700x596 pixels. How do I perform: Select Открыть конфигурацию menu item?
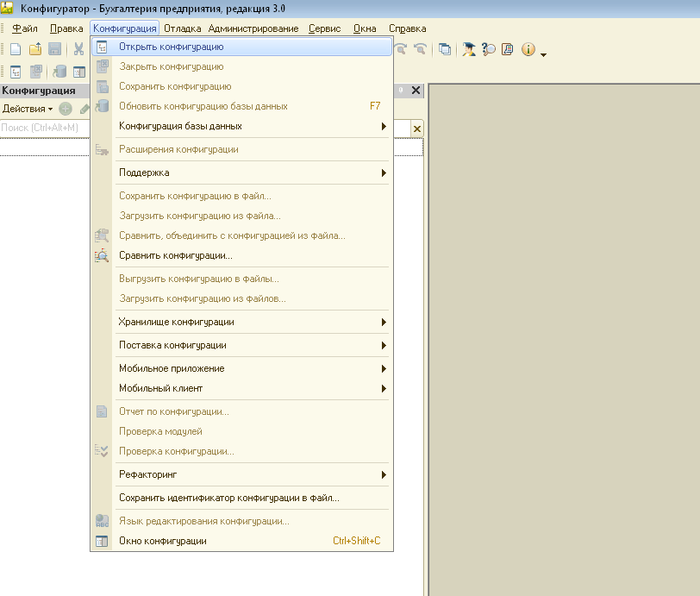[x=172, y=47]
